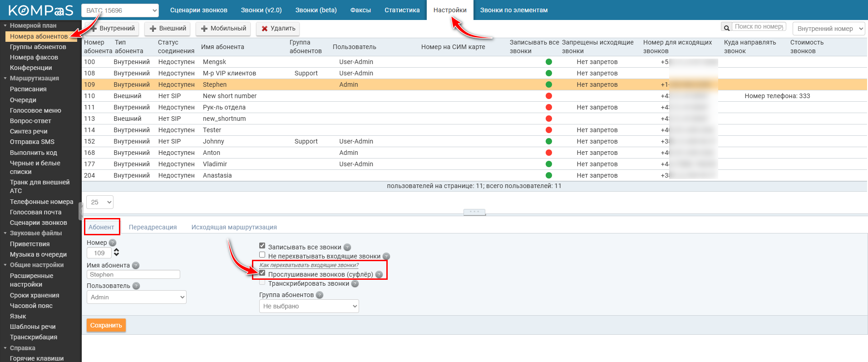The image size is (868, 362).
Task: Switch to the Переадресация tab
Action: pyautogui.click(x=153, y=227)
